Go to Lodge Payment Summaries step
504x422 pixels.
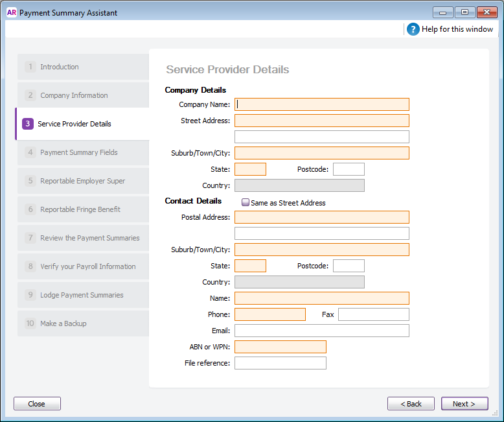tap(84, 295)
